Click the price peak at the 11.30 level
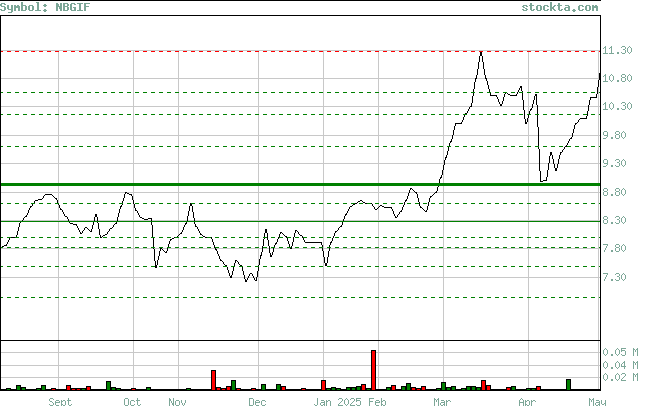Viewport: 655px width, 406px height. [481, 53]
